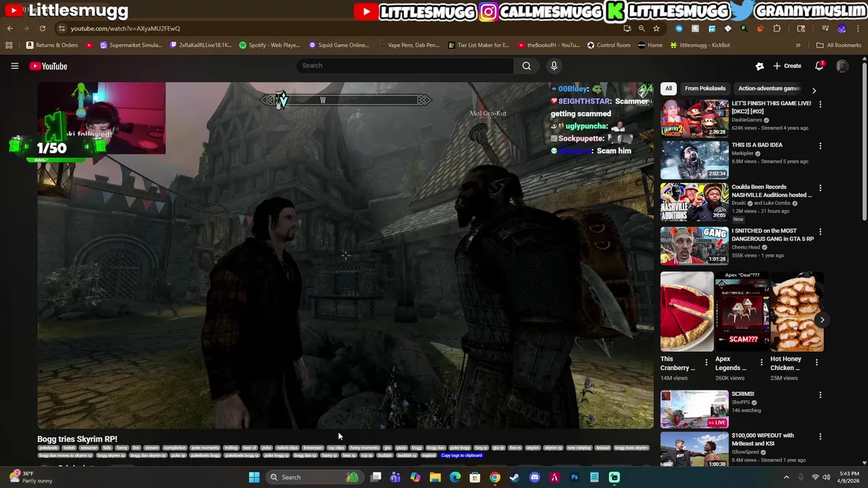The image size is (868, 488).
Task: Open Spotify - Web Player bookmark
Action: (x=269, y=45)
